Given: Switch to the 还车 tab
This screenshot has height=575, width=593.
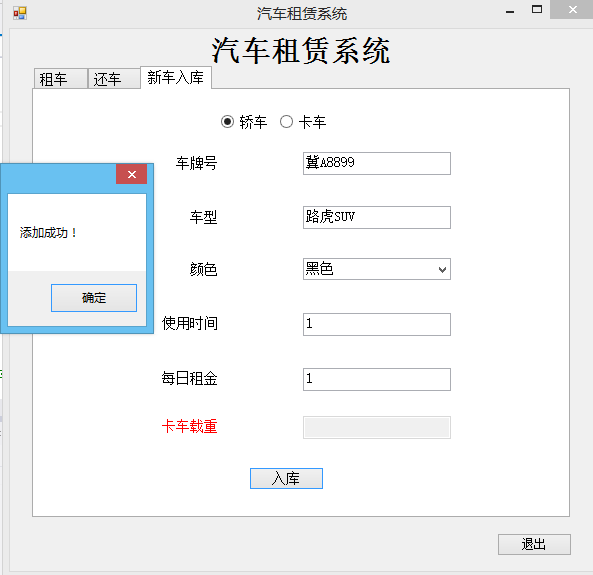Looking at the screenshot, I should click(x=114, y=79).
